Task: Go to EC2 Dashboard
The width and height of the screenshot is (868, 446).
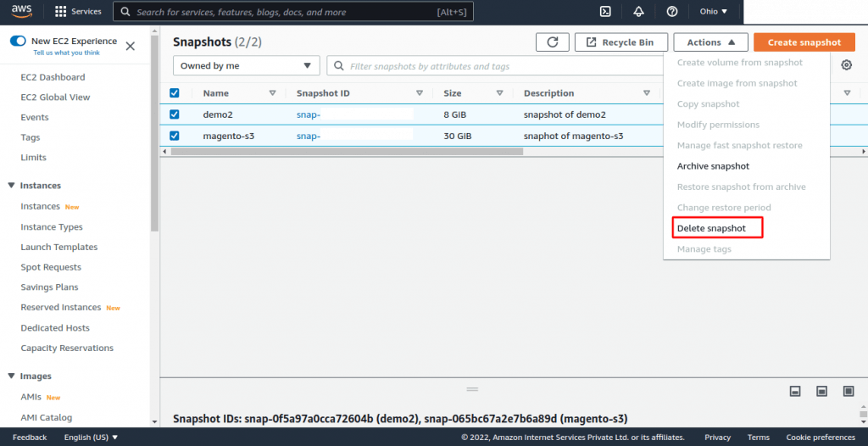Action: (x=53, y=77)
